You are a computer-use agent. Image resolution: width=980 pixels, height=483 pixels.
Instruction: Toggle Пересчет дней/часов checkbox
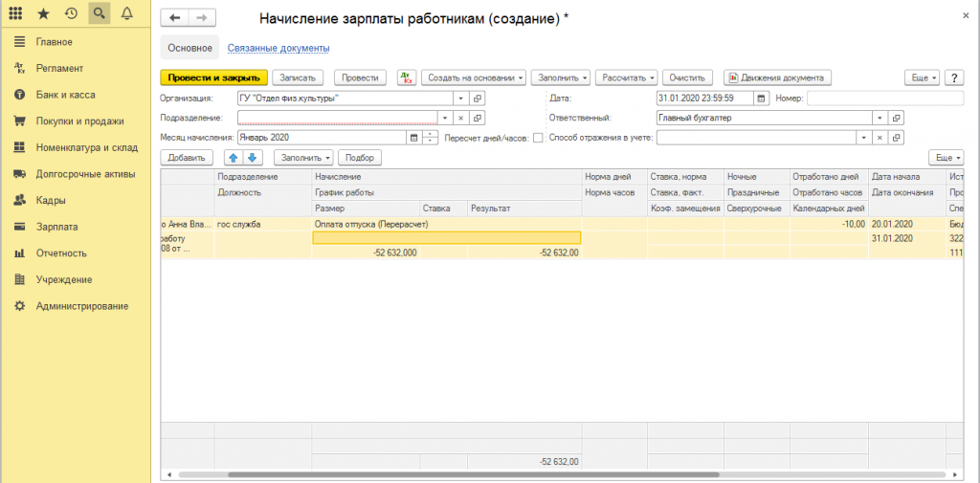tap(537, 138)
